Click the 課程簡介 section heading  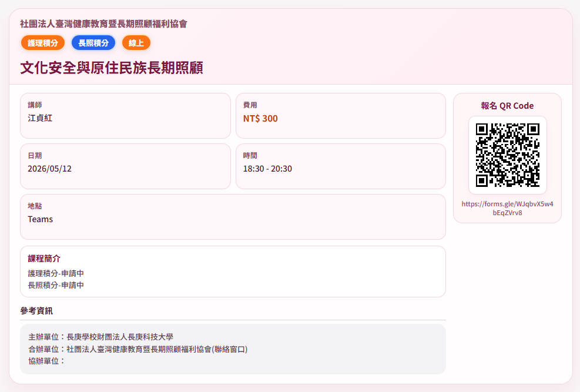click(44, 259)
